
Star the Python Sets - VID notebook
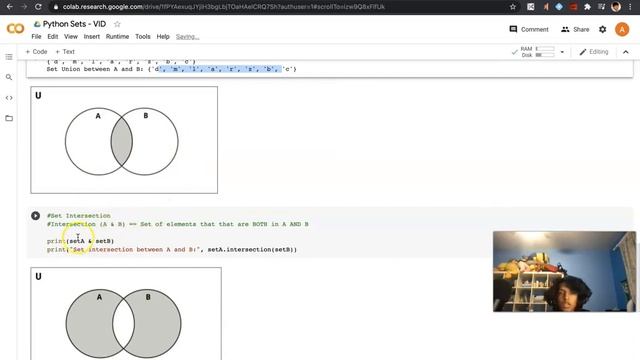point(117,24)
